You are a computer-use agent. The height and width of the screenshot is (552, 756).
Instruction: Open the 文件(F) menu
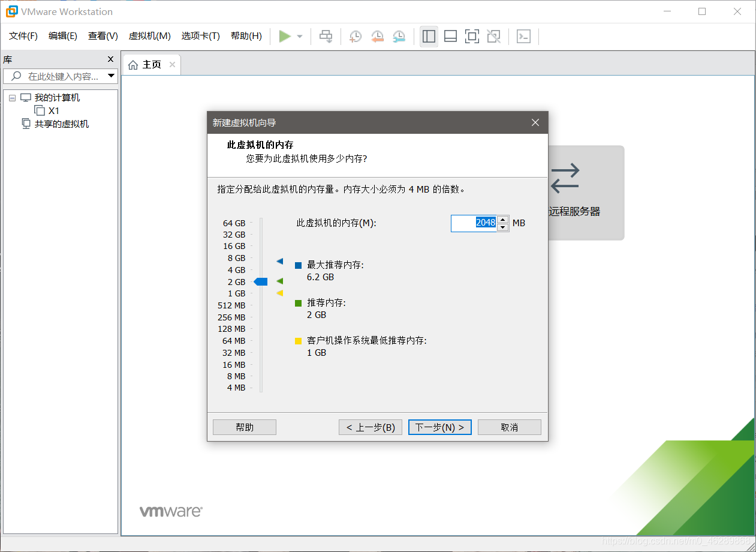pyautogui.click(x=23, y=36)
